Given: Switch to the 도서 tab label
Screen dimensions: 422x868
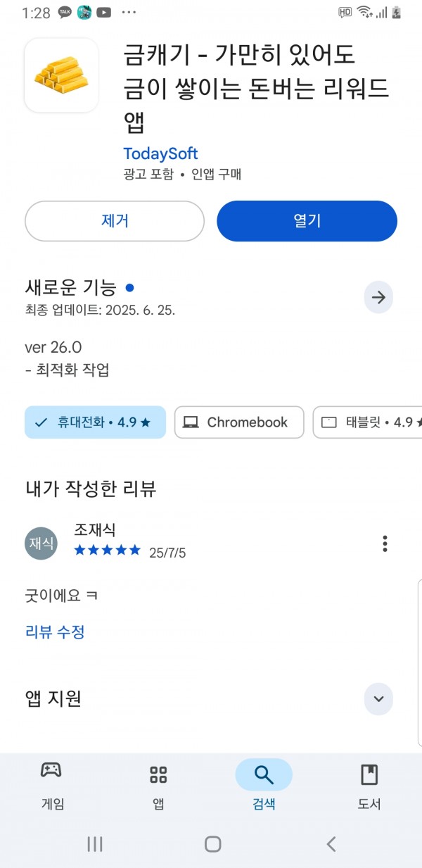Looking at the screenshot, I should tap(369, 804).
